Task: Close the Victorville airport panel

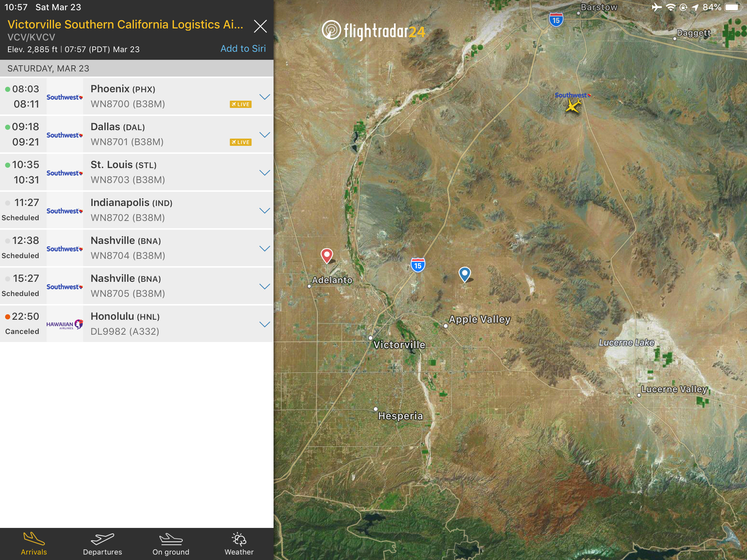Action: pos(260,26)
